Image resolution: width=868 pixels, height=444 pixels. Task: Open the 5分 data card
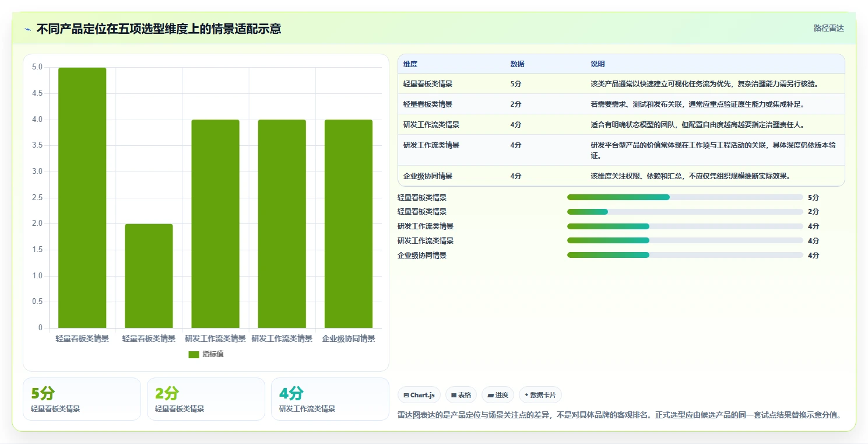[x=82, y=399]
